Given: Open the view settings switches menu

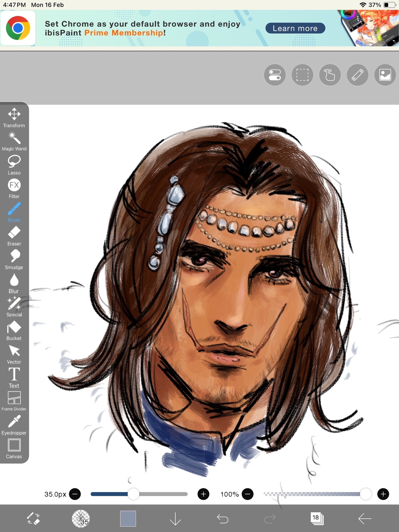Looking at the screenshot, I should 275,75.
